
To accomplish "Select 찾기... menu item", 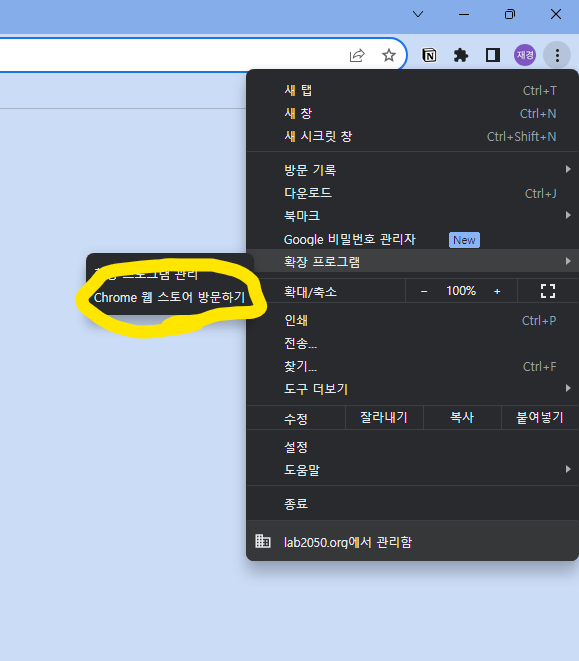I will coord(412,366).
